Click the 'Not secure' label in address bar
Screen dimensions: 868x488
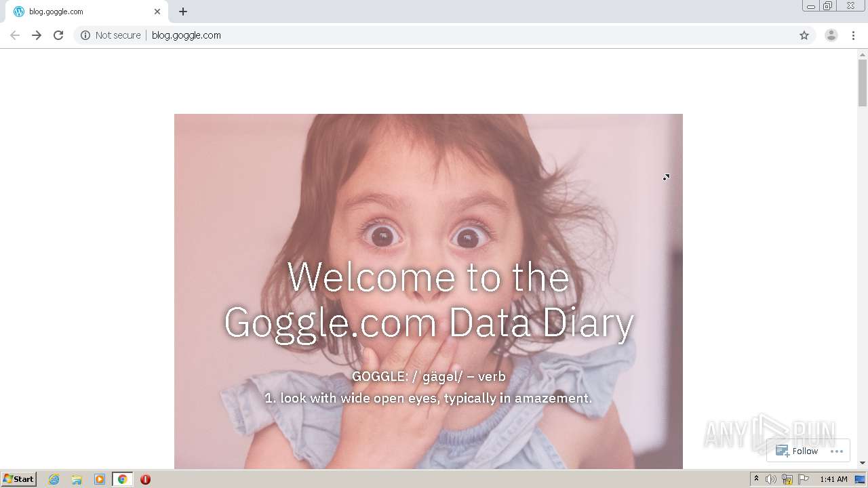pos(118,35)
